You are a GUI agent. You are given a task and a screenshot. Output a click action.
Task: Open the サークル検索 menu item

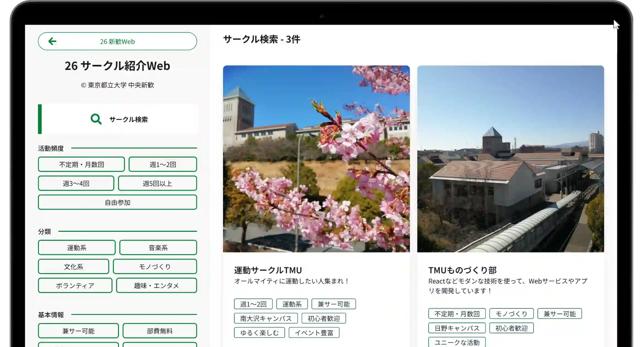[x=128, y=119]
